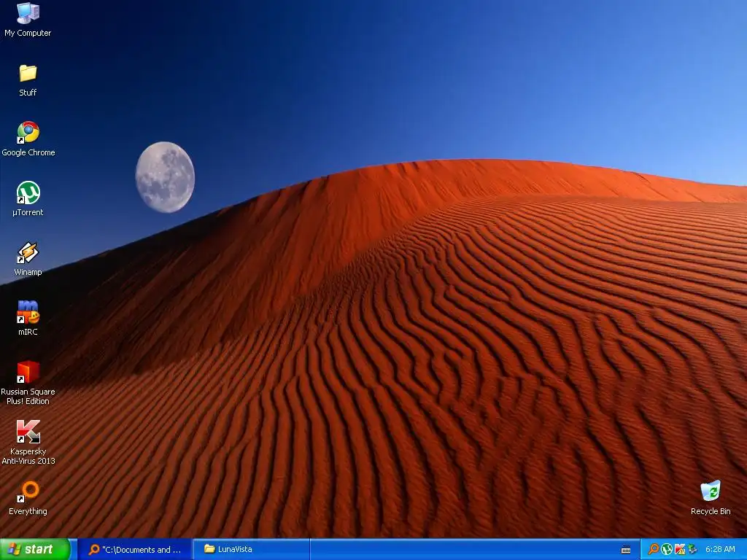Select the Google Chrome shortcut
Viewport: 747px width, 560px height.
pos(28,139)
